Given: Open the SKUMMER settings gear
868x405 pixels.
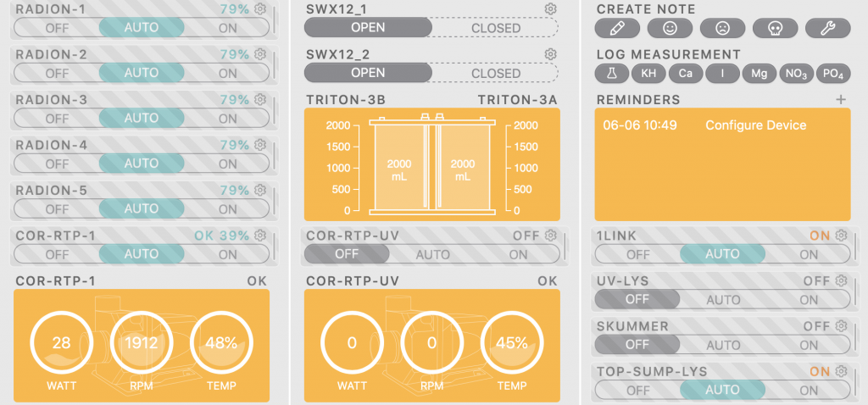Looking at the screenshot, I should (x=841, y=326).
